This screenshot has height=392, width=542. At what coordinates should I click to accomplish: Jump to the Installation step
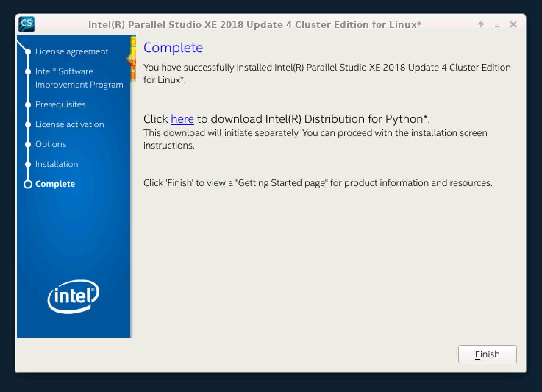click(x=57, y=164)
